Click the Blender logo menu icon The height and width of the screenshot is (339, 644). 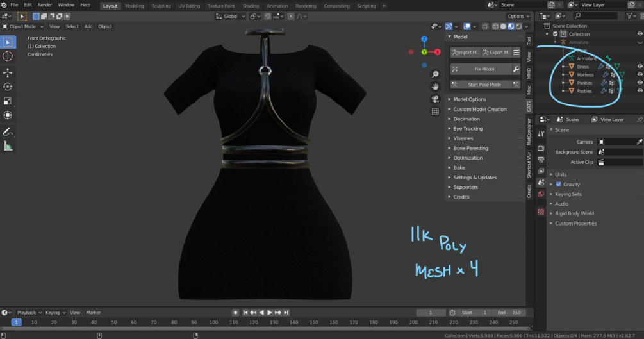coord(4,5)
